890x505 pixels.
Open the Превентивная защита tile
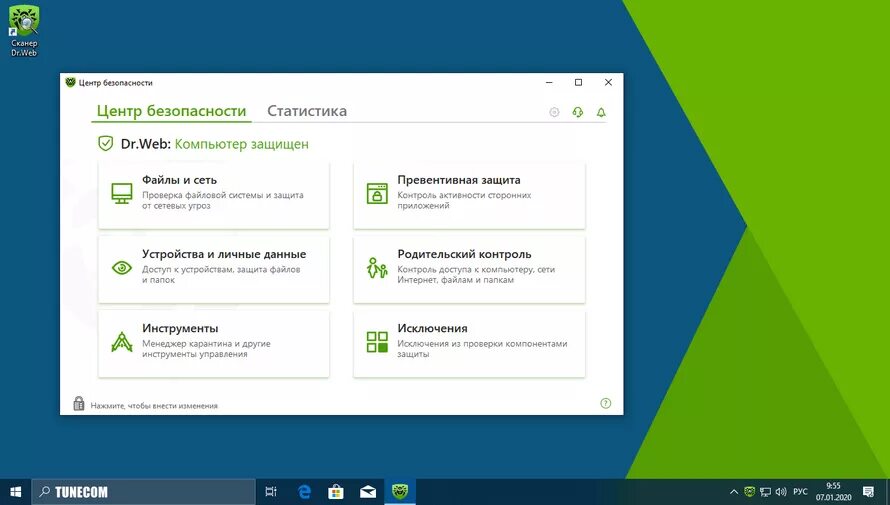469,195
